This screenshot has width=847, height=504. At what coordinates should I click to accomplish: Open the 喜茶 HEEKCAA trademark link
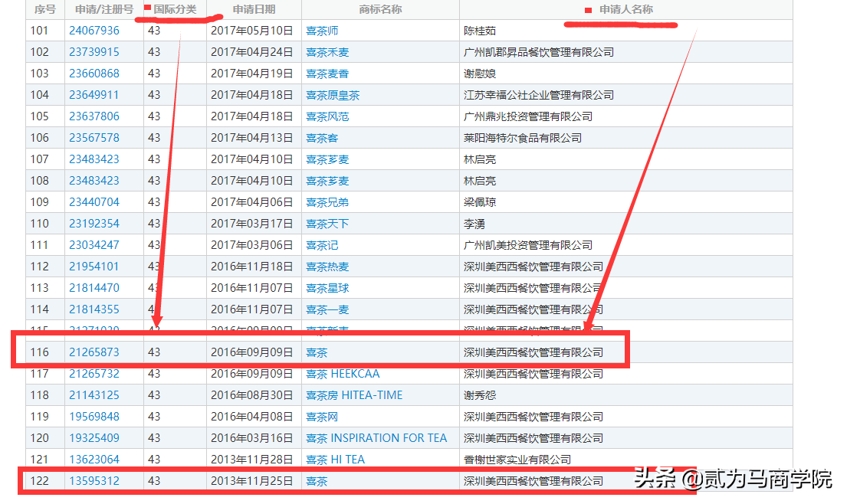pyautogui.click(x=343, y=374)
